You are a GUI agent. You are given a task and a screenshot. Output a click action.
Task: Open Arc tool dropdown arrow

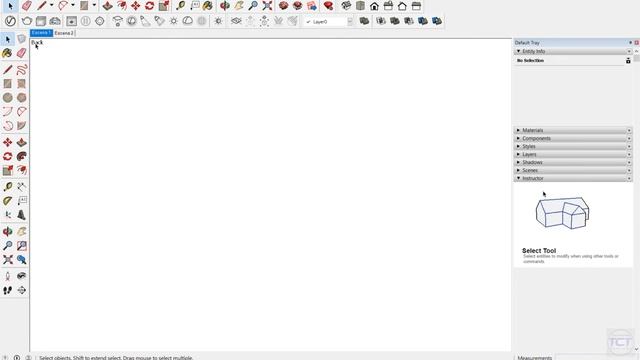click(73, 6)
